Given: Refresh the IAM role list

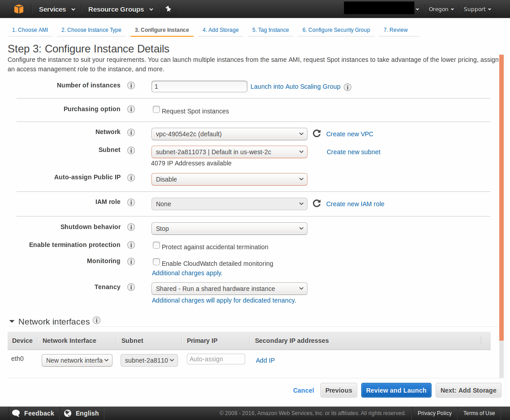Looking at the screenshot, I should [317, 204].
